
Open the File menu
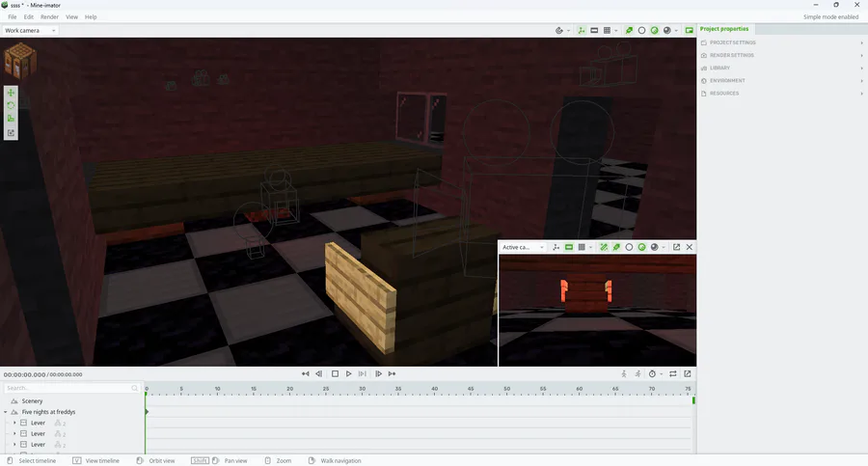[13, 17]
